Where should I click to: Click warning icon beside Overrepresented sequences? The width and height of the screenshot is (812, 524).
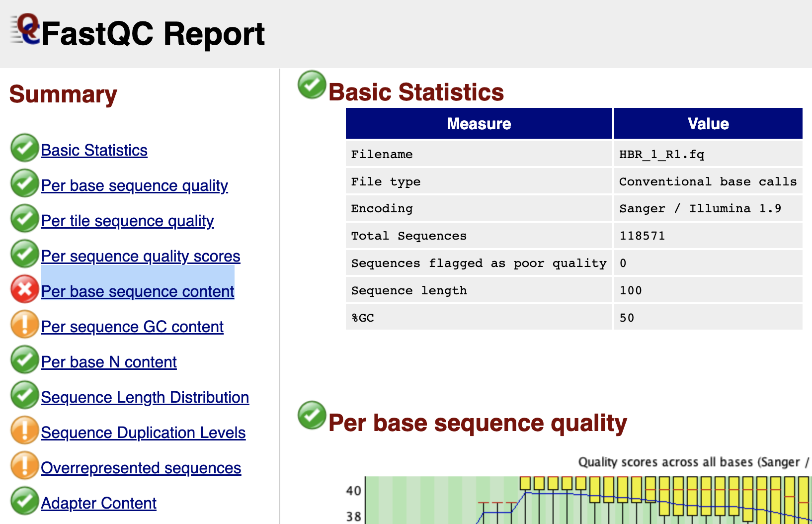tap(24, 466)
